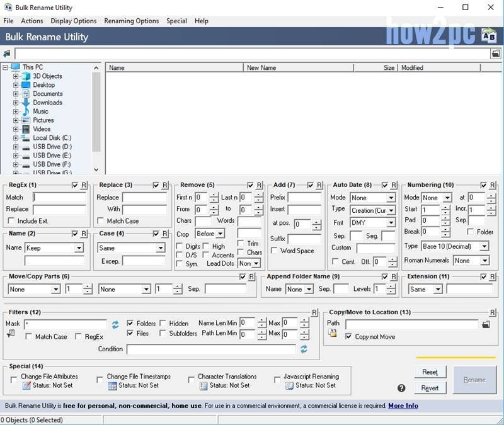The image size is (504, 425).
Task: Sort by the New Name column header
Action: (x=298, y=68)
